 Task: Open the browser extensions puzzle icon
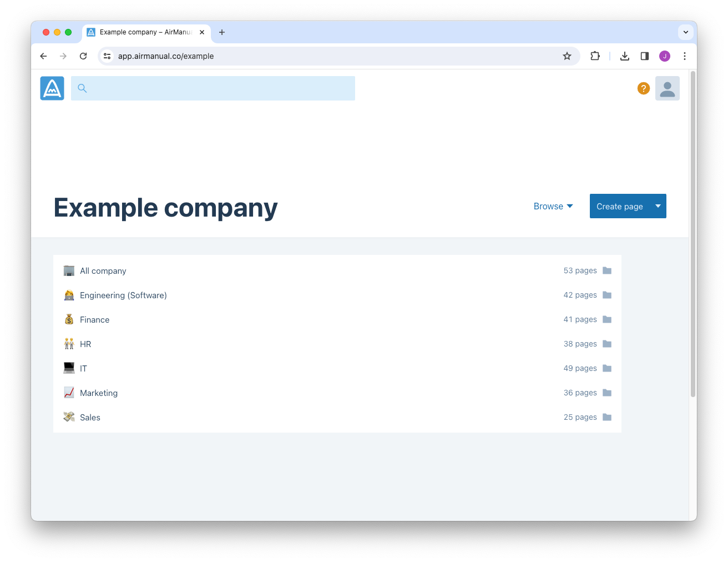point(595,56)
